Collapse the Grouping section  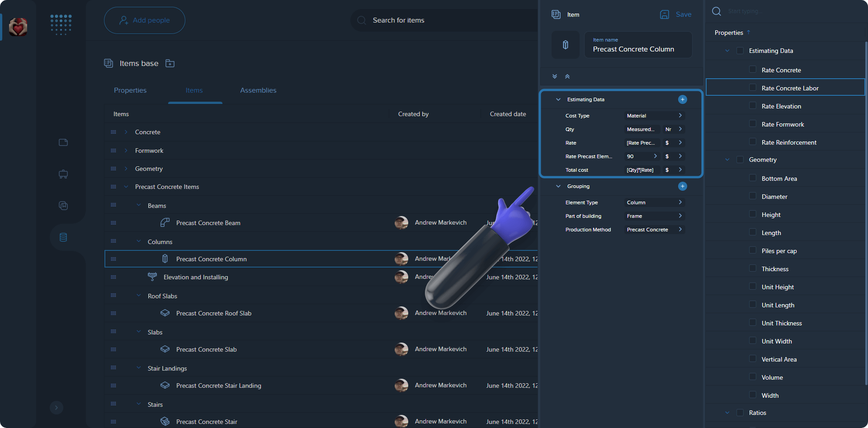[x=558, y=186]
